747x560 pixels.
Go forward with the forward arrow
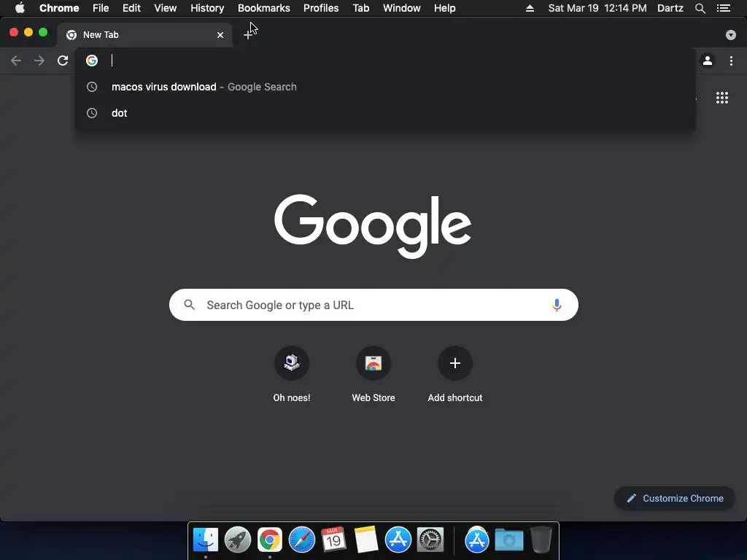coord(39,61)
